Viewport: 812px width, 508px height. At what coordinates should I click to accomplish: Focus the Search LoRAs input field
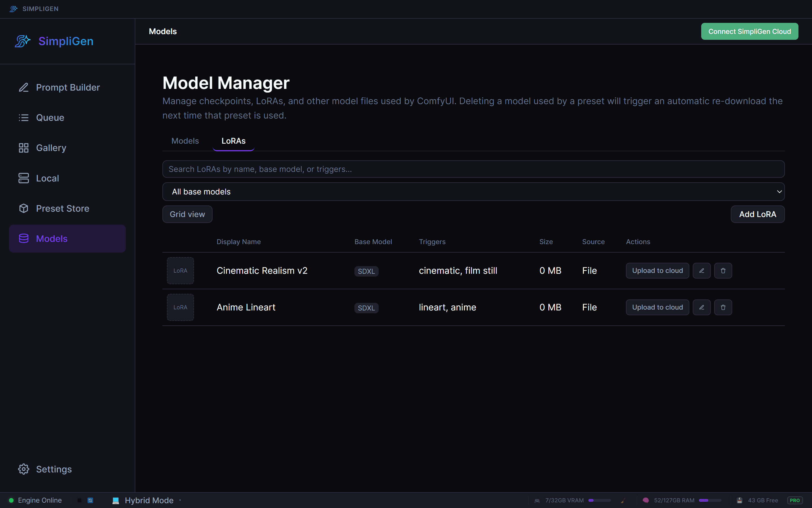[473, 169]
